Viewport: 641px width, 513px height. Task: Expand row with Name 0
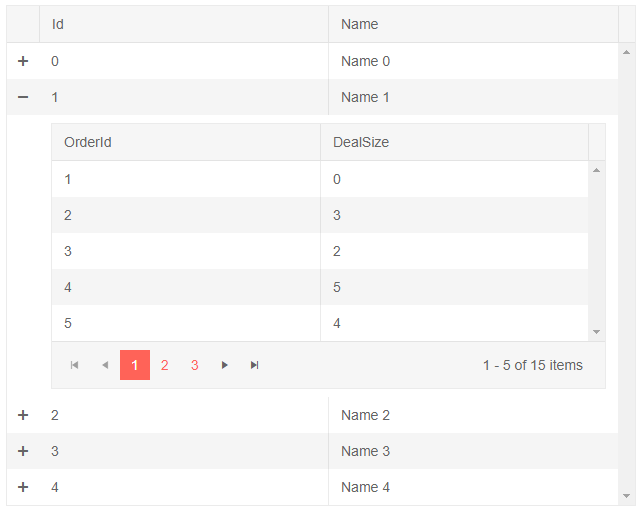coord(23,61)
